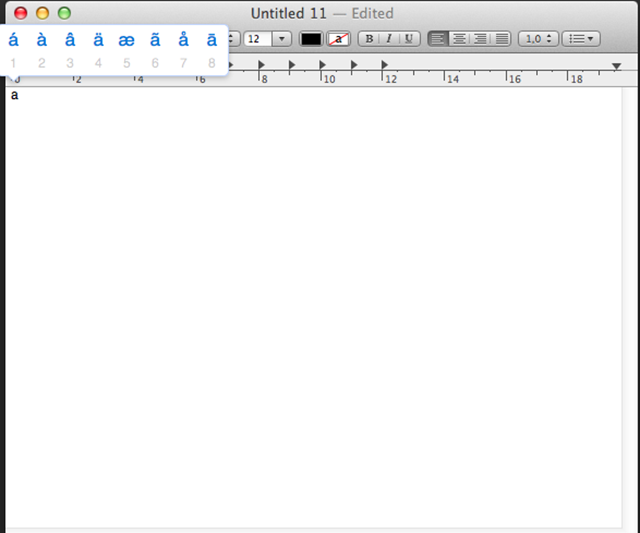This screenshot has width=640, height=533.
Task: Insert the æ ligature character
Action: point(127,40)
